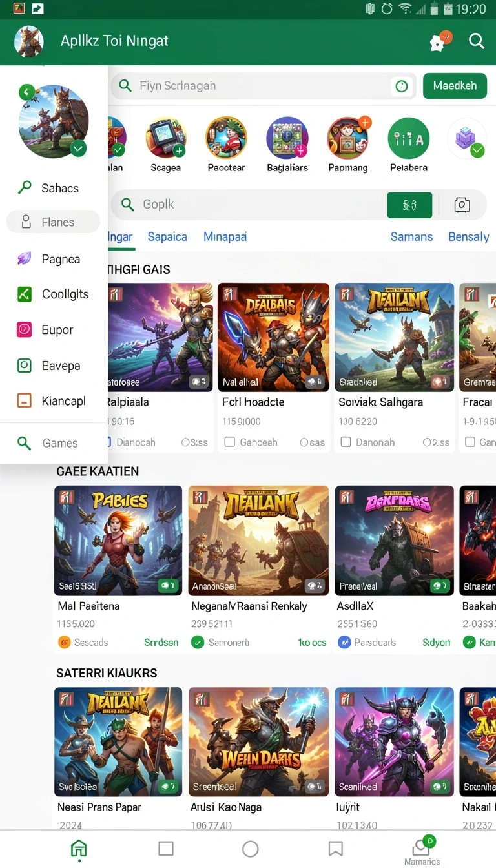Open the Neasi Prans Papar game thumbnail
This screenshot has height=868, width=496.
(118, 741)
